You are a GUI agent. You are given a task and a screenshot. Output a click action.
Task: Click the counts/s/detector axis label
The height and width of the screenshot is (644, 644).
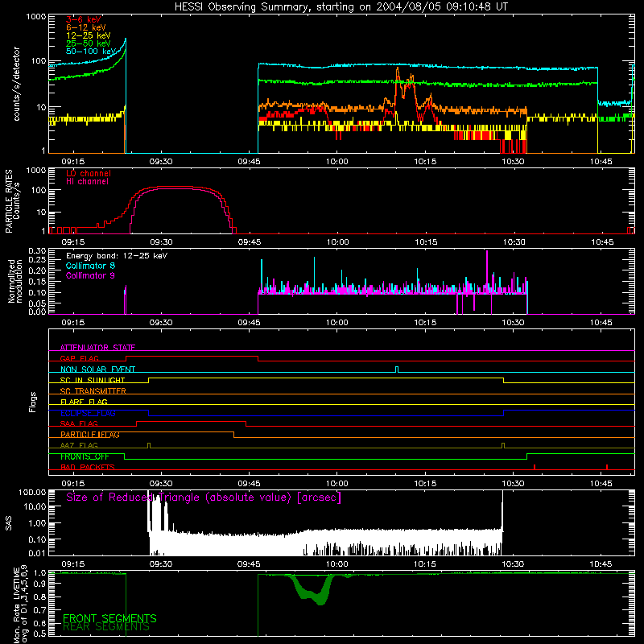point(16,84)
